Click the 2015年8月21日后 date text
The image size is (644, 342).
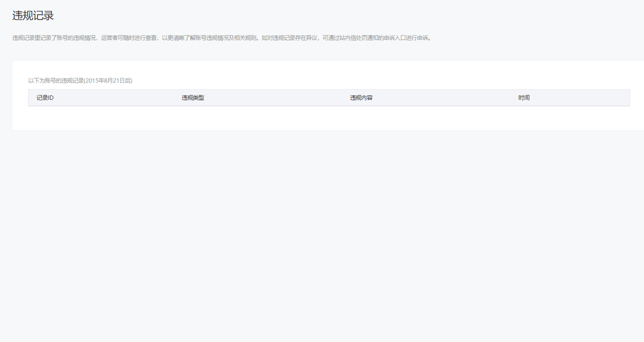108,81
